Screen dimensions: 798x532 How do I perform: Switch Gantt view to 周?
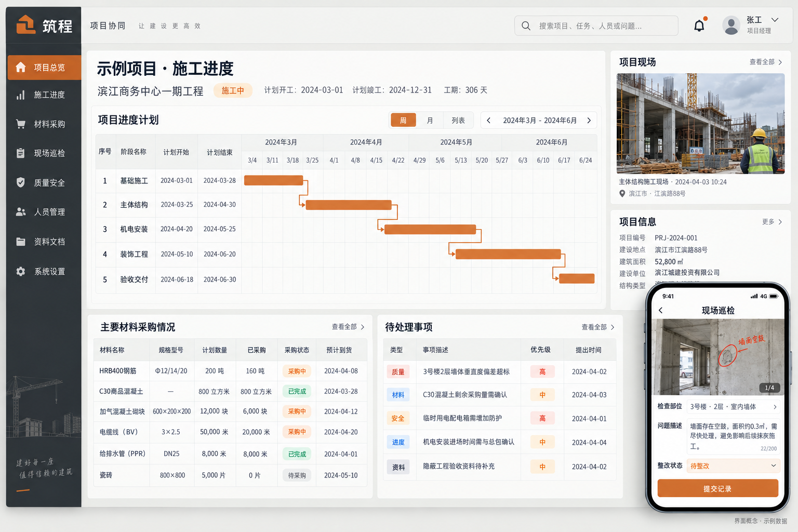[403, 120]
